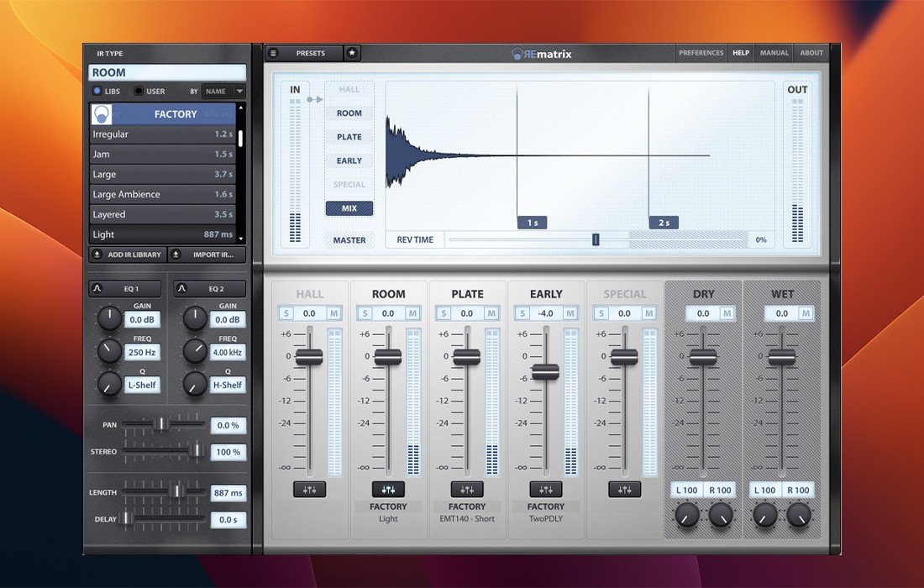
Task: Open the IR TYPE ROOM selector
Action: tap(166, 73)
